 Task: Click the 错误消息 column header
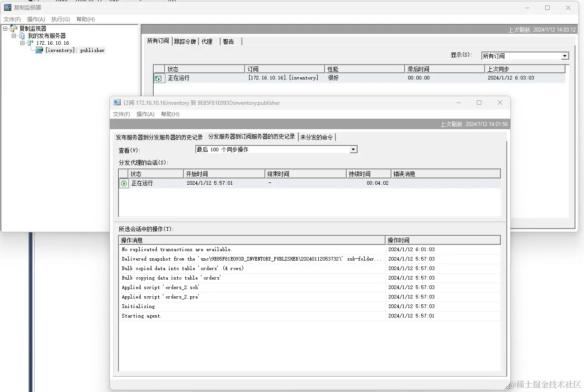(446, 174)
